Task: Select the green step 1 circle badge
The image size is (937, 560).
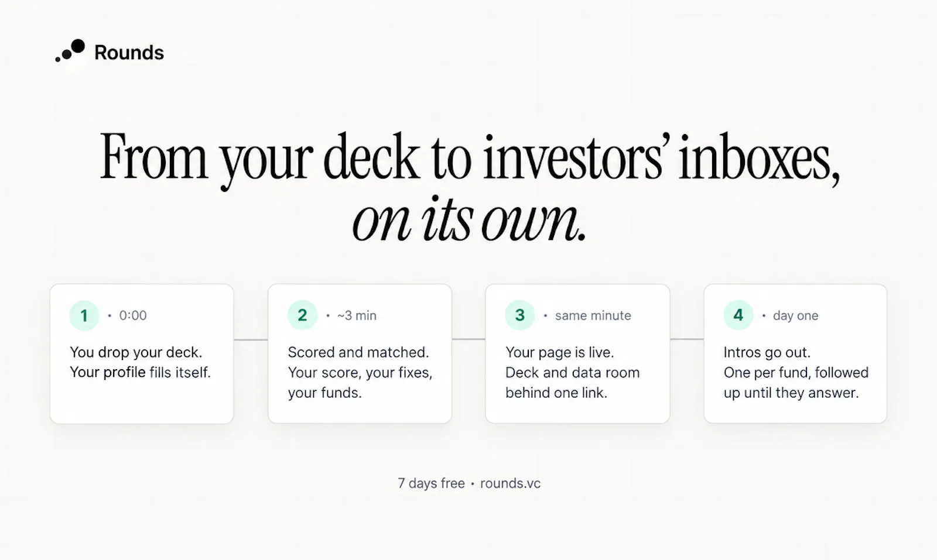Action: click(x=84, y=315)
